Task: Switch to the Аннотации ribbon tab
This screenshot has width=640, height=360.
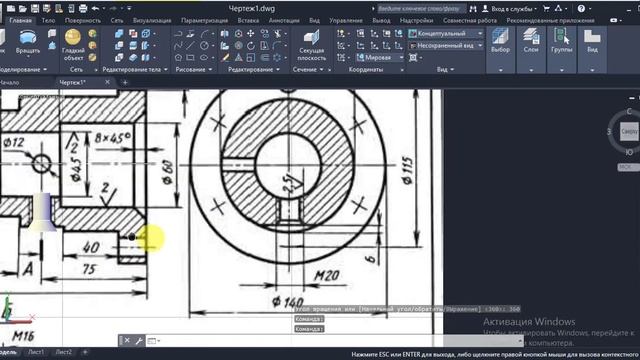Action: click(284, 20)
